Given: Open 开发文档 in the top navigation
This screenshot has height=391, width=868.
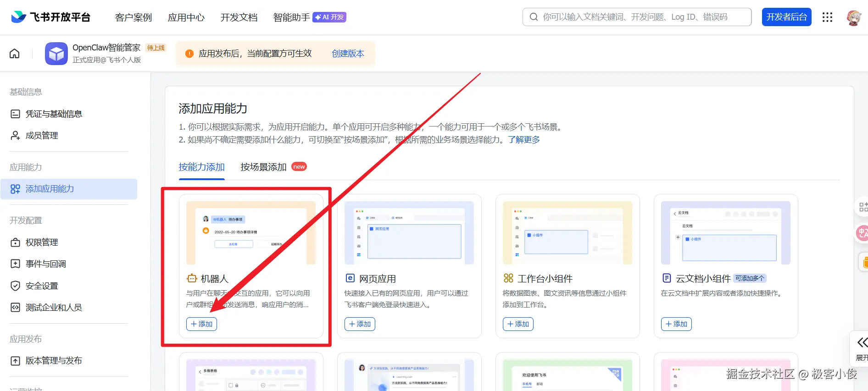Looking at the screenshot, I should click(239, 17).
